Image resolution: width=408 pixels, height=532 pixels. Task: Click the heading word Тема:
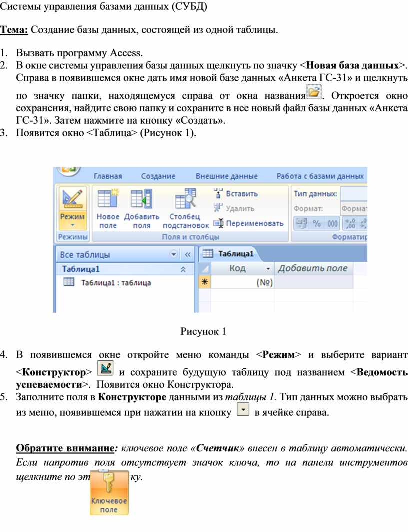(x=14, y=30)
